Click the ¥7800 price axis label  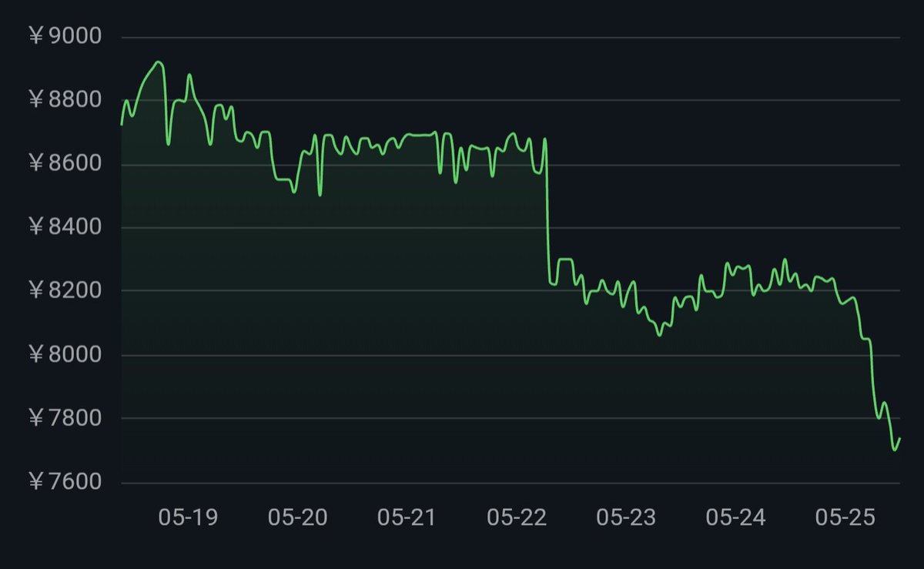click(64, 419)
